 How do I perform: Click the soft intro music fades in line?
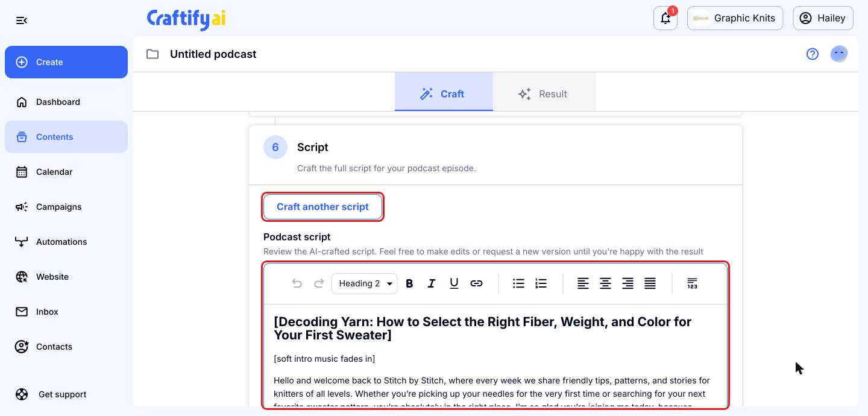tap(324, 359)
